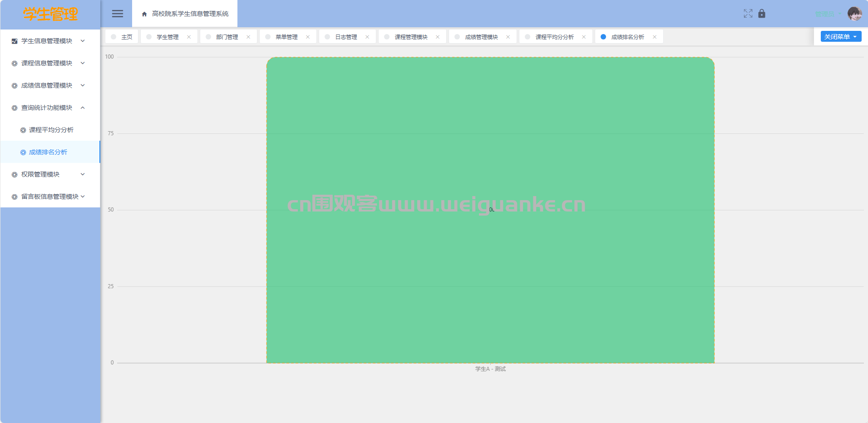Close the 成绩排名分析 tab
Viewport: 868px width, 423px height.
655,37
